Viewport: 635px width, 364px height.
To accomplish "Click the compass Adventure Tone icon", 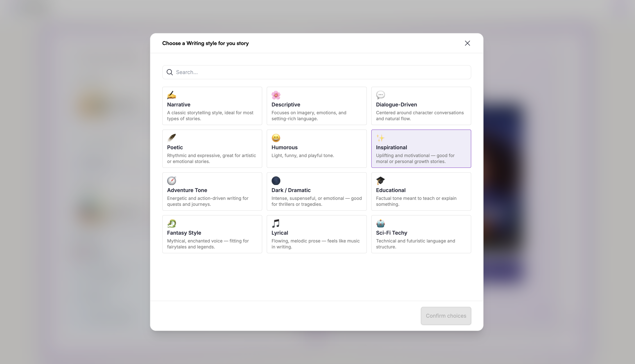I will tap(172, 181).
